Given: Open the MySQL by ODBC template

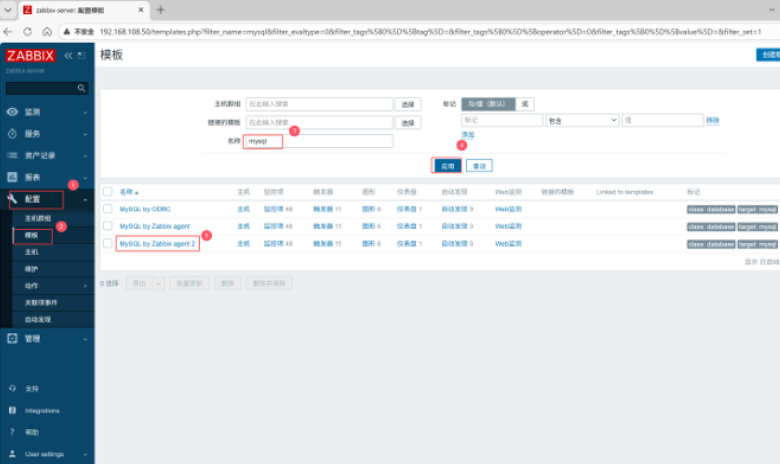Looking at the screenshot, I should point(145,209).
